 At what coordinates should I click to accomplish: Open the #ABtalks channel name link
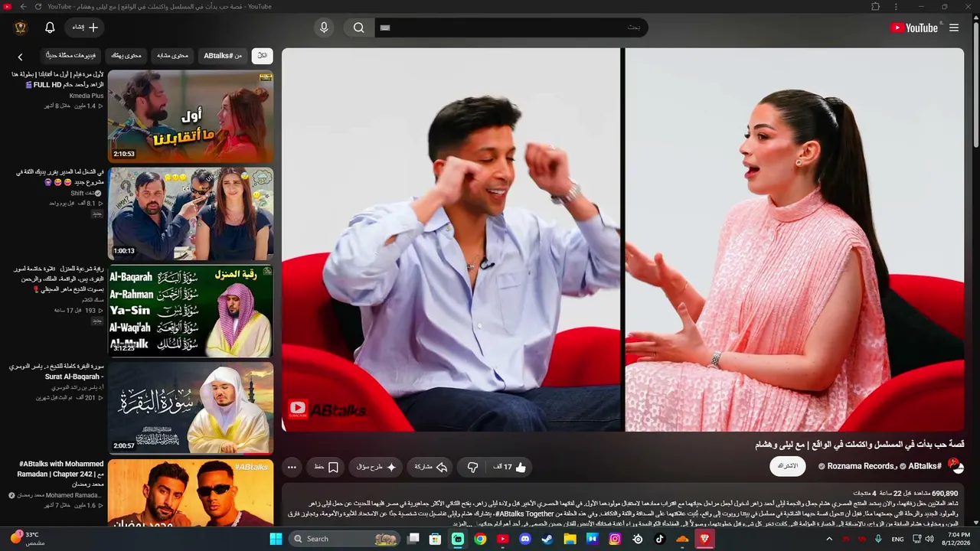point(925,466)
